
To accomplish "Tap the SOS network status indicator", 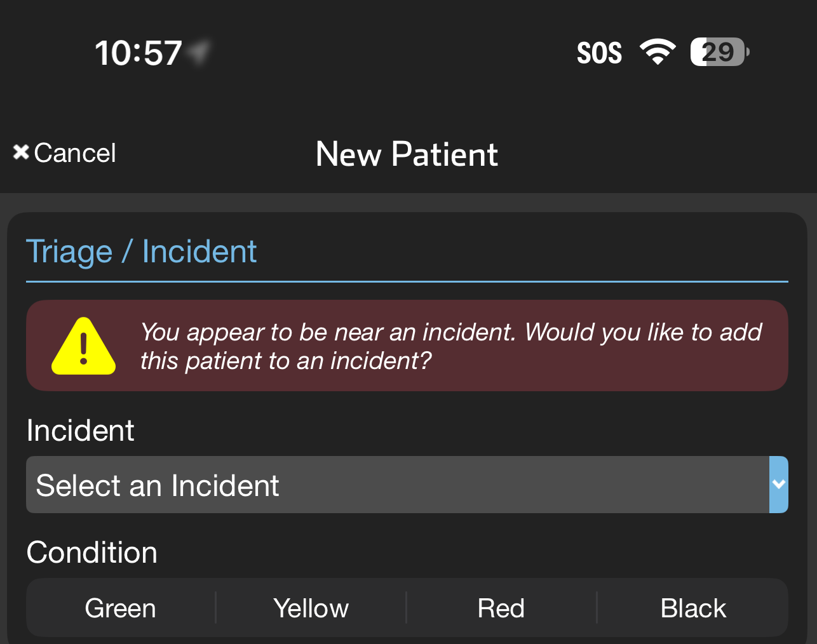I will [x=599, y=53].
